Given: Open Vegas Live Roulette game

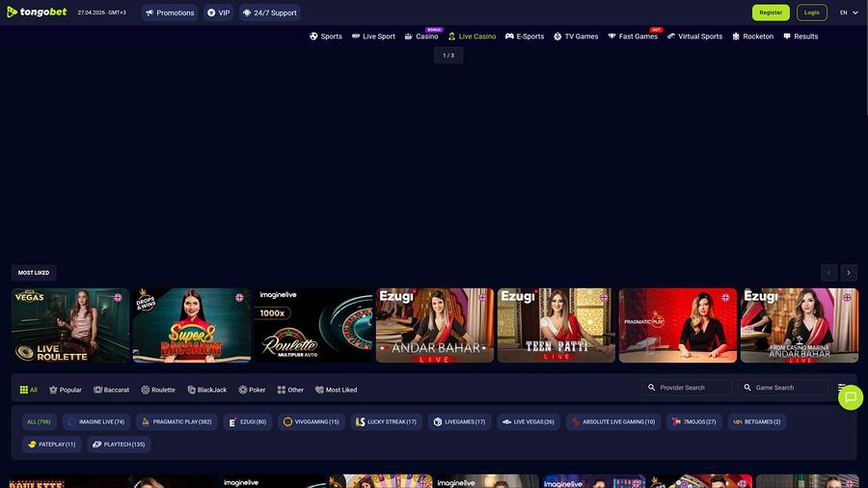Looking at the screenshot, I should pos(70,325).
